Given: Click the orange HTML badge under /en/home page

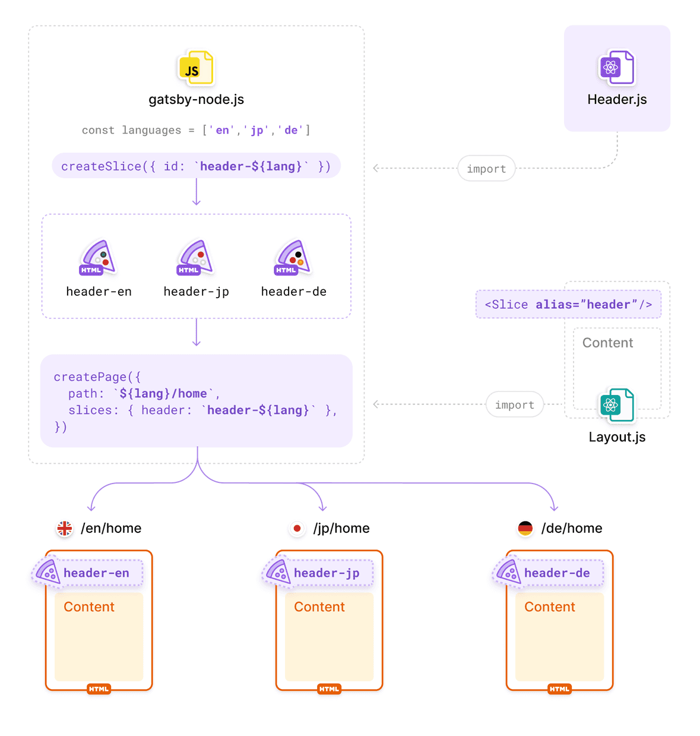Looking at the screenshot, I should pyautogui.click(x=99, y=689).
